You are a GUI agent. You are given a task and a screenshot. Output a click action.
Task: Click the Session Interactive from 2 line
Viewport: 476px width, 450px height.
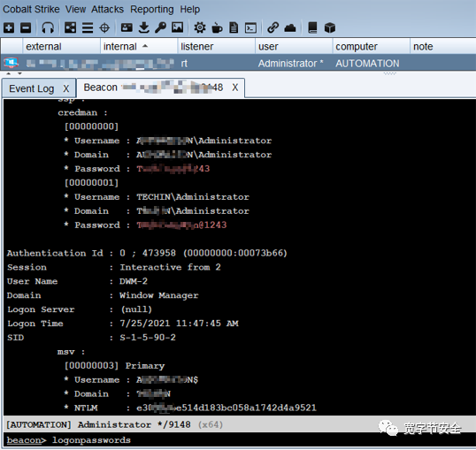click(x=114, y=267)
